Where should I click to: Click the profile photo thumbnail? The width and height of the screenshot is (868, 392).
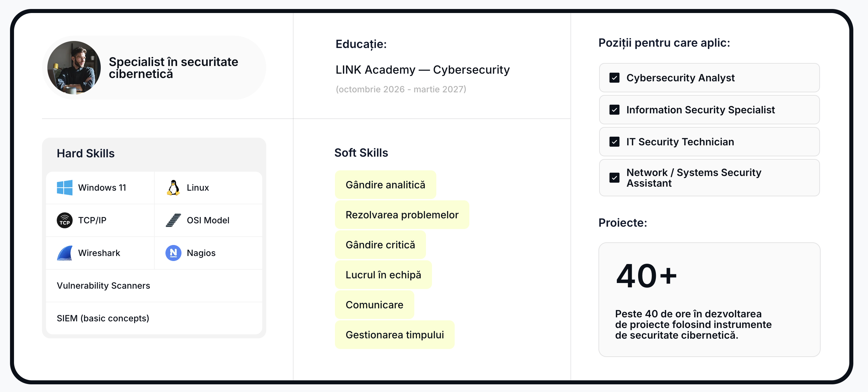(74, 68)
